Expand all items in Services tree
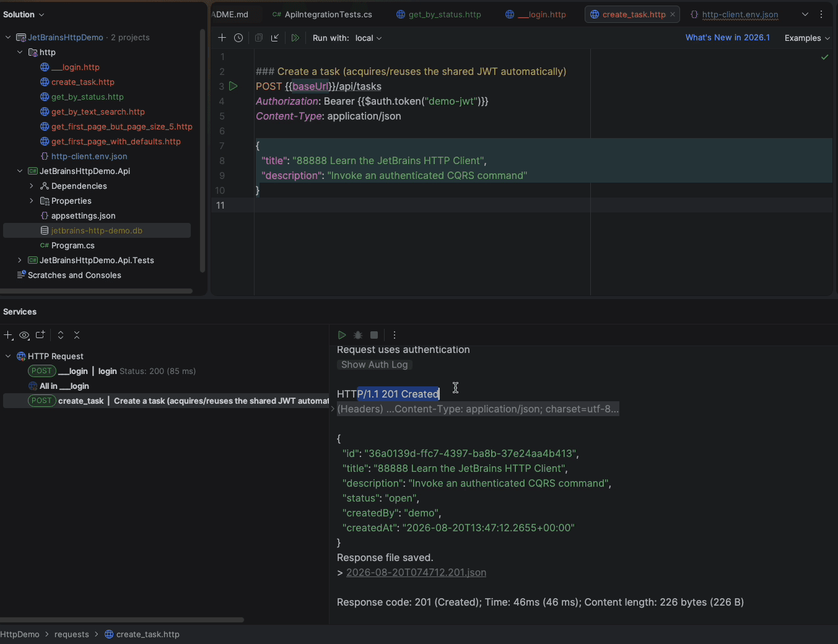This screenshot has width=838, height=644. pyautogui.click(x=61, y=335)
